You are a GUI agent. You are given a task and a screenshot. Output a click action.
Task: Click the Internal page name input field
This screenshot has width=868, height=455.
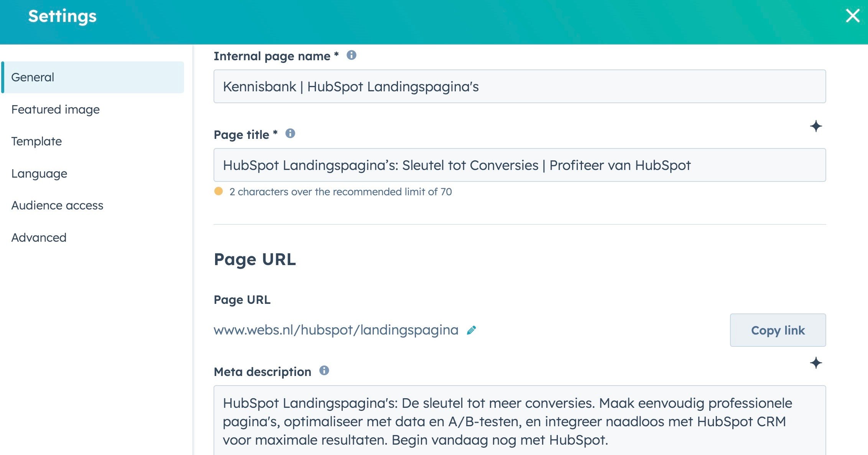tap(519, 87)
